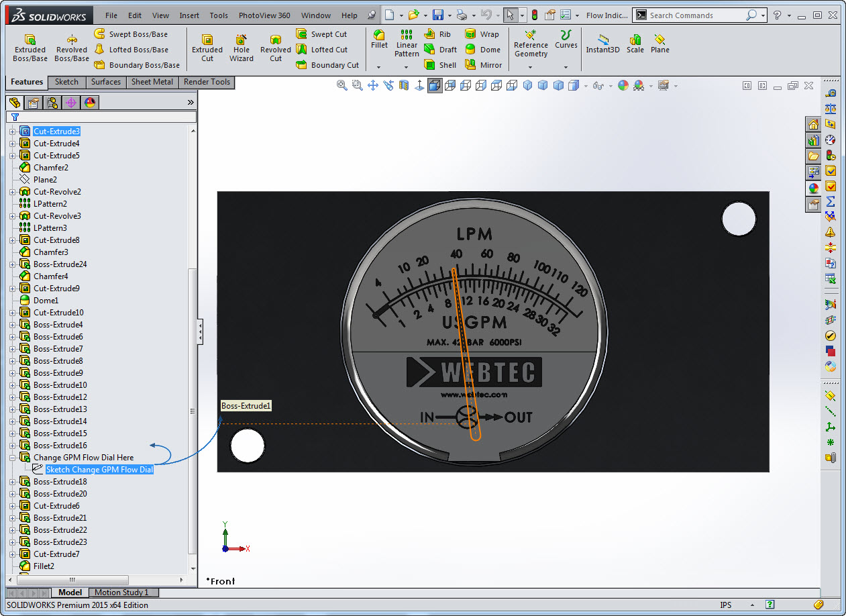This screenshot has width=846, height=616.
Task: Click the feature tree horizontal scrollbar
Action: pos(72,580)
